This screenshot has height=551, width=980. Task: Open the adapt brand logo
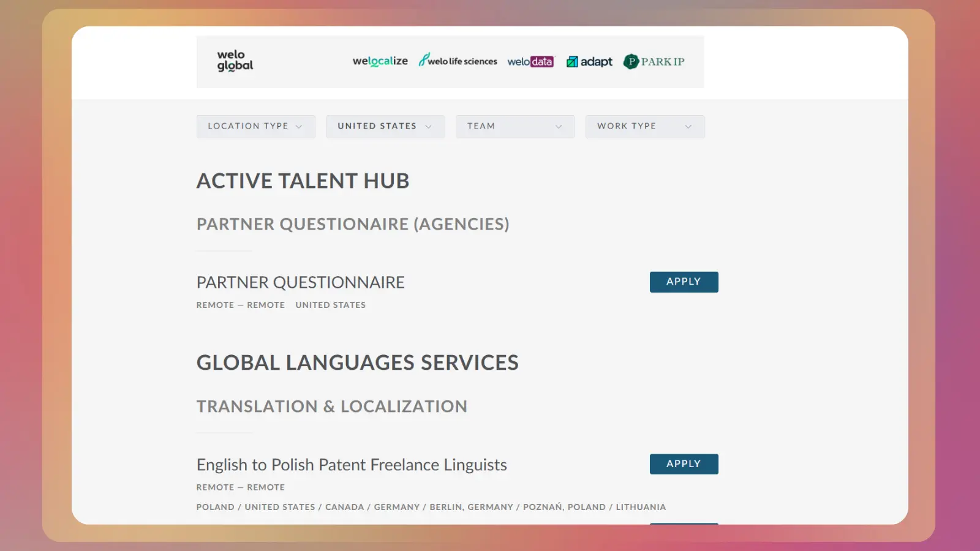click(589, 61)
